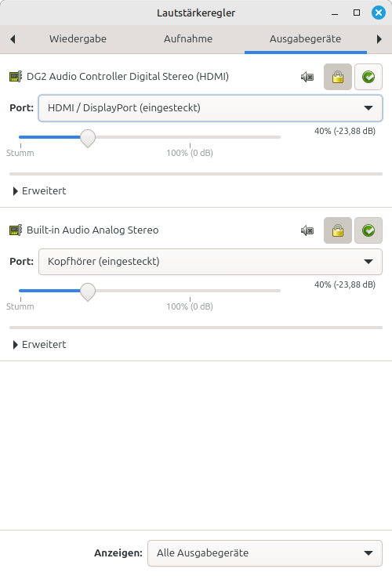392x576 pixels.
Task: Set Built-in Audio Analog Stereo as fallback
Action: point(368,230)
